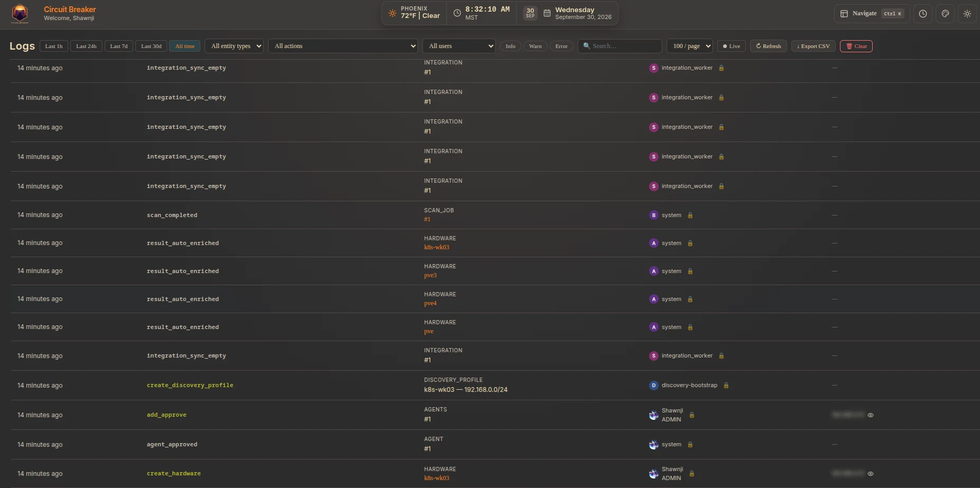Open the 100 / page dropdown

(x=690, y=46)
